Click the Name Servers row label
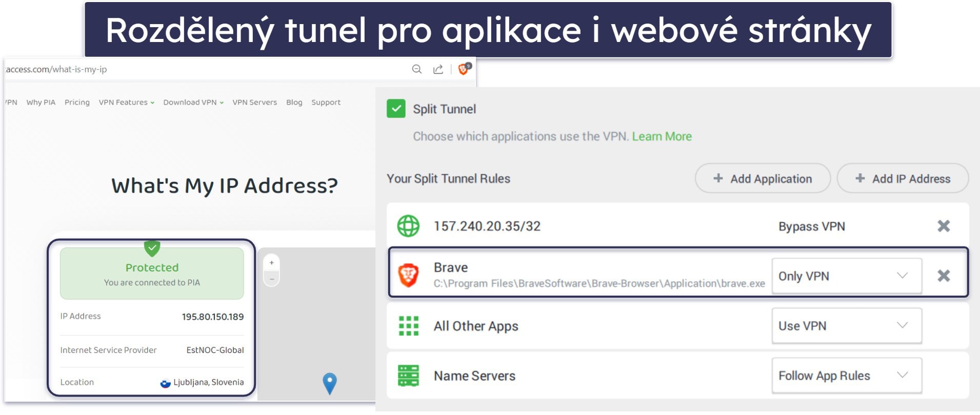This screenshot has height=415, width=980. pyautogui.click(x=474, y=376)
